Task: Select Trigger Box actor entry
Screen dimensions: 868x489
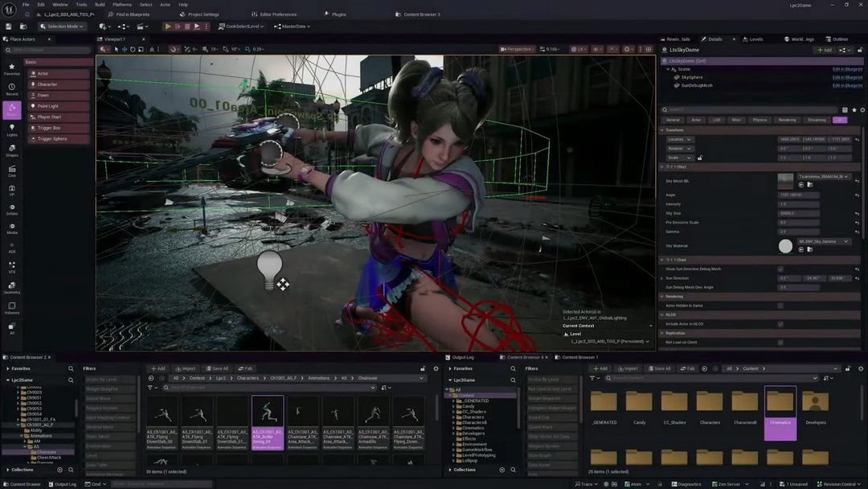Action: 59,128
